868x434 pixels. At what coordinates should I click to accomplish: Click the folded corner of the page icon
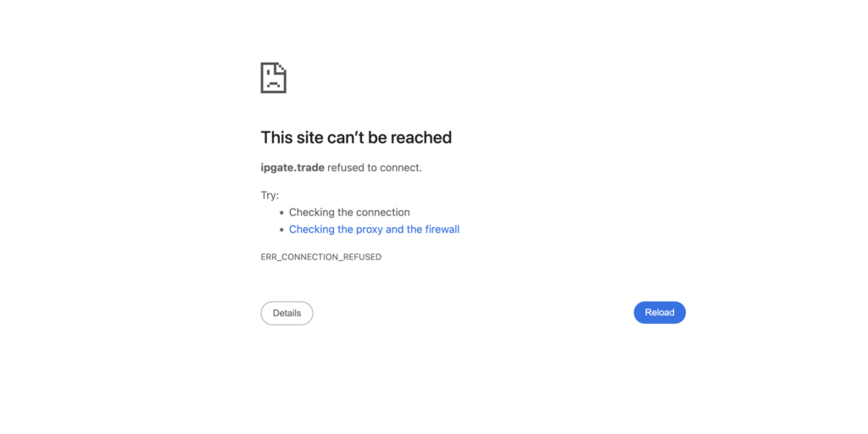281,67
